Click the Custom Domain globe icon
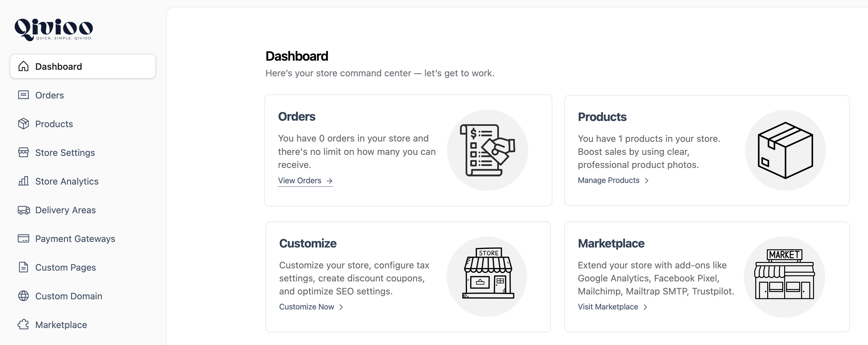The height and width of the screenshot is (345, 868). tap(22, 296)
